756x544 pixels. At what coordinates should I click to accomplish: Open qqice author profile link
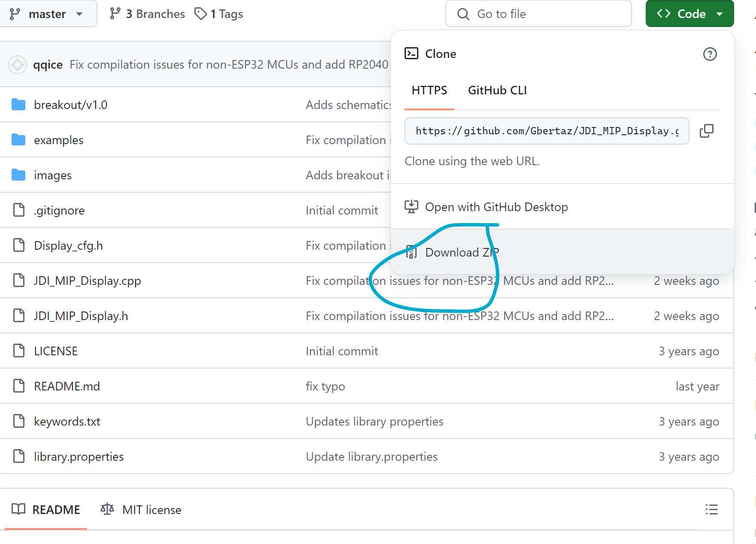pos(48,64)
